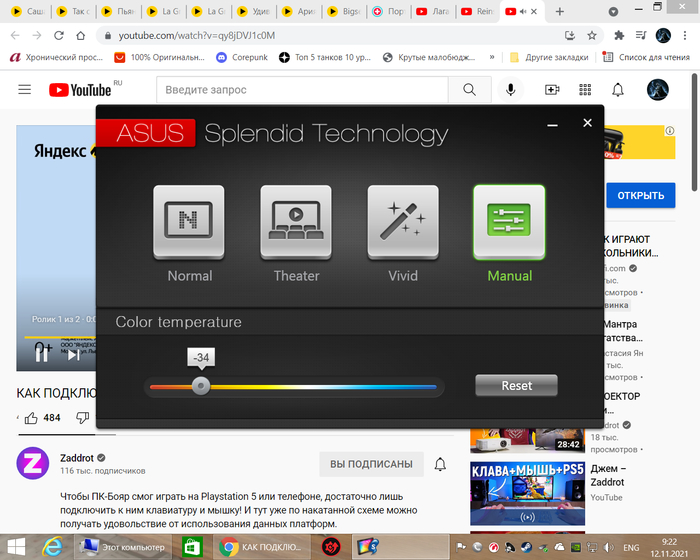
Task: Open Этот компьютер taskbar window
Action: tap(122, 547)
